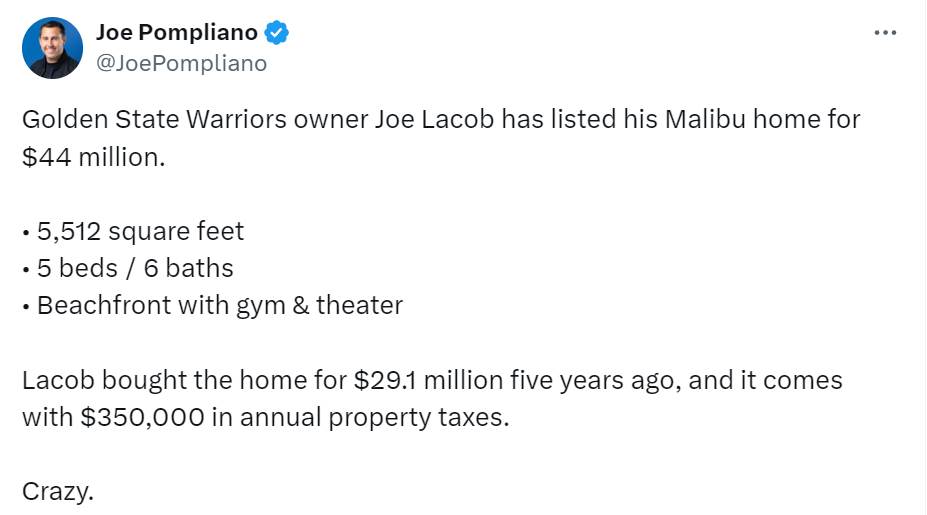927x515 pixels.
Task: Click the closing word "Crazy."
Action: (58, 491)
